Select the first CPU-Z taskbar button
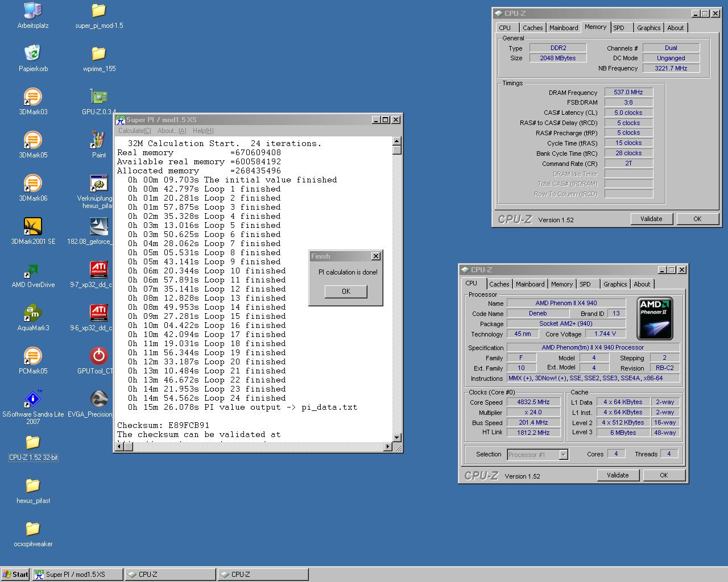This screenshot has height=582, width=728. coord(170,574)
